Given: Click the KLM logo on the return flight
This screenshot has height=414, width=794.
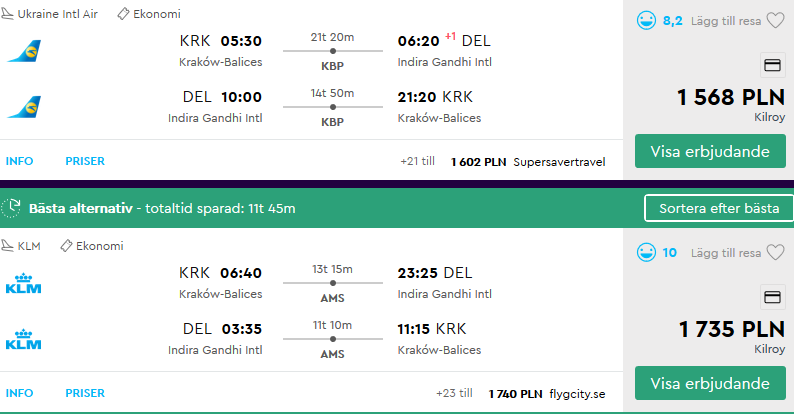Looking at the screenshot, I should tap(23, 339).
